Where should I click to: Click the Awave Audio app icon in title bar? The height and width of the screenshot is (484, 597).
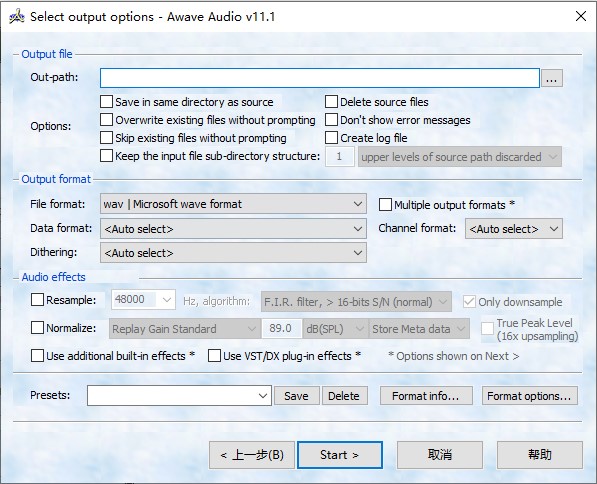17,17
